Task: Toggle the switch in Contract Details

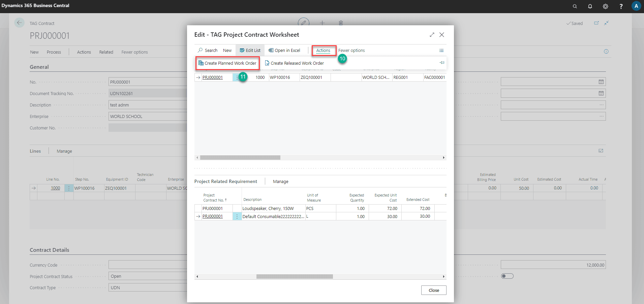Action: (x=507, y=276)
